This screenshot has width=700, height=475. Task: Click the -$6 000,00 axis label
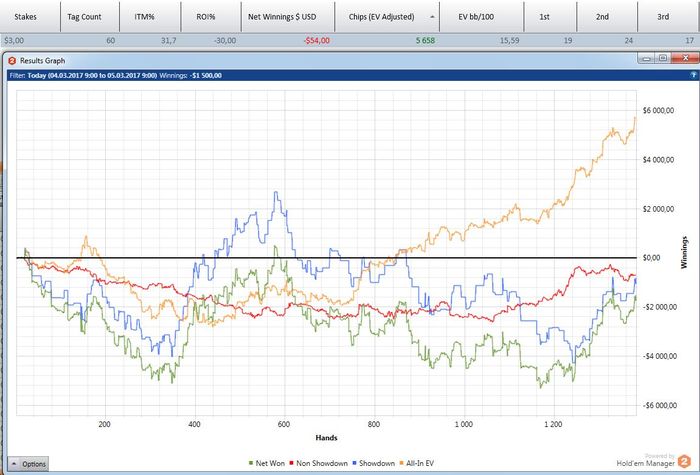(659, 405)
